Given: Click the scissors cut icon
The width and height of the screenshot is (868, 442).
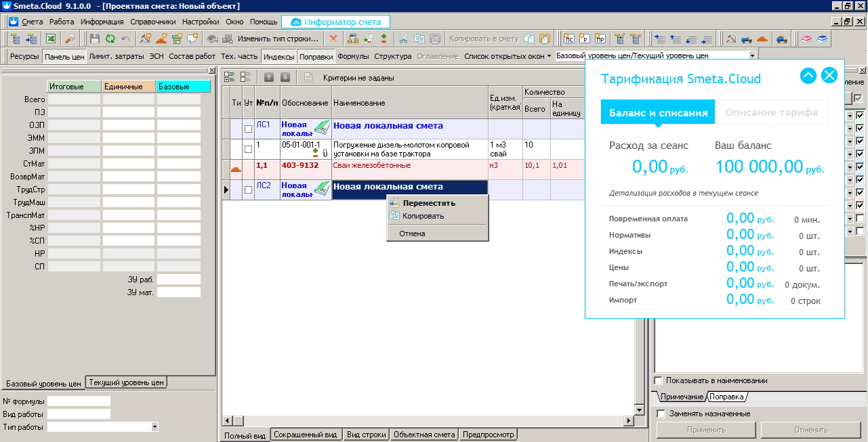Looking at the screenshot, I should coord(404,39).
